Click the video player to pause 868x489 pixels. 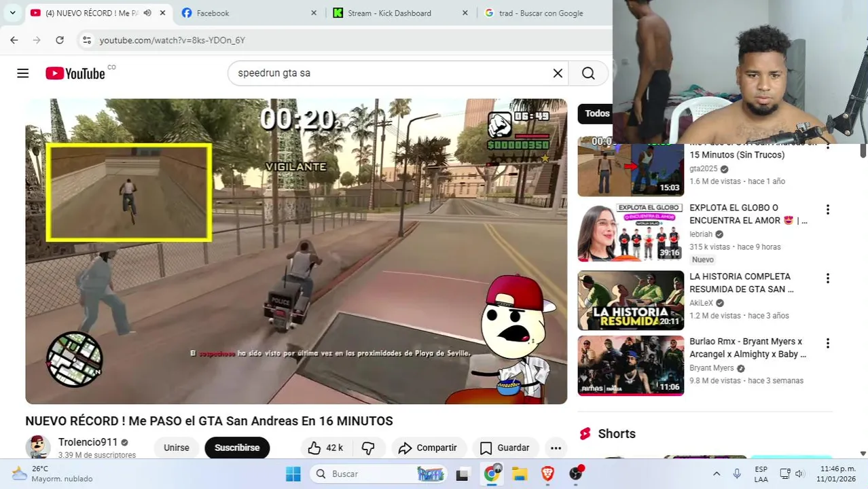[x=296, y=251]
